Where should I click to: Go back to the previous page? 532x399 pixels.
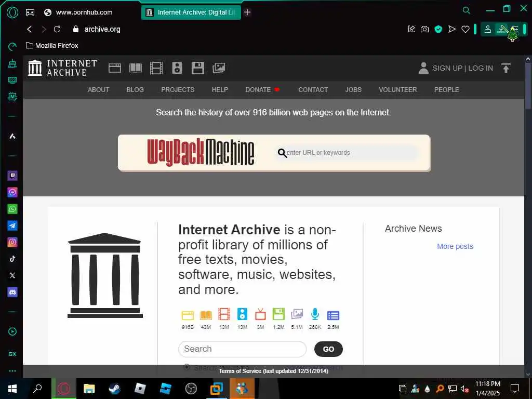click(30, 29)
